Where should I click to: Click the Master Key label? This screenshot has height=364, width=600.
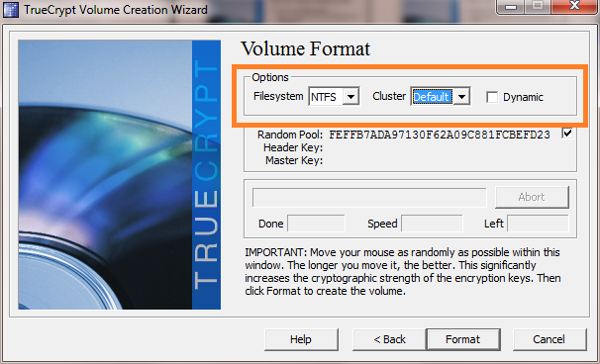click(294, 160)
